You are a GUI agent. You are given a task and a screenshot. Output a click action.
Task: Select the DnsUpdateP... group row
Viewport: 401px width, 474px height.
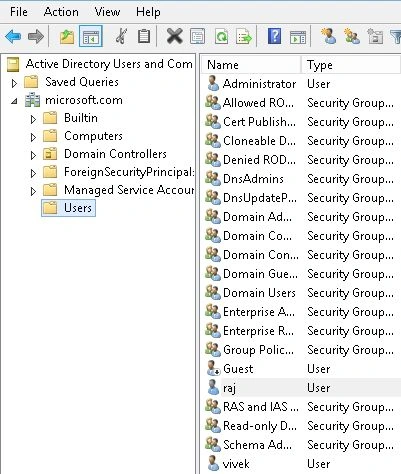(x=302, y=197)
